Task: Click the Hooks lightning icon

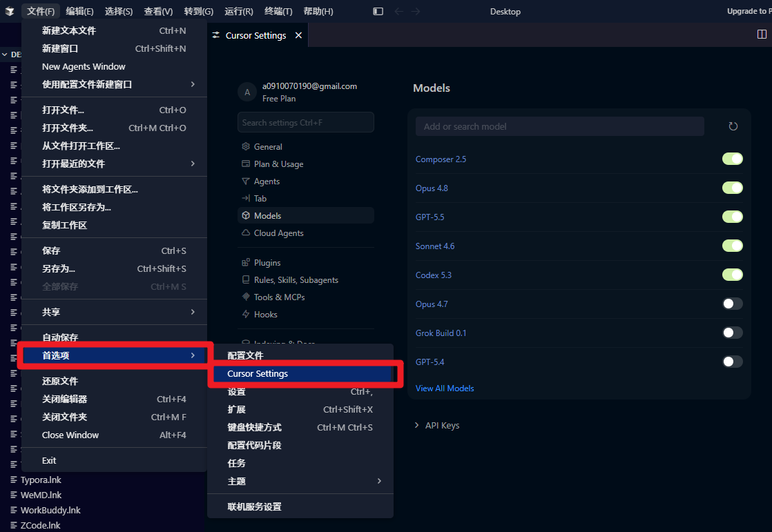Action: pyautogui.click(x=246, y=314)
